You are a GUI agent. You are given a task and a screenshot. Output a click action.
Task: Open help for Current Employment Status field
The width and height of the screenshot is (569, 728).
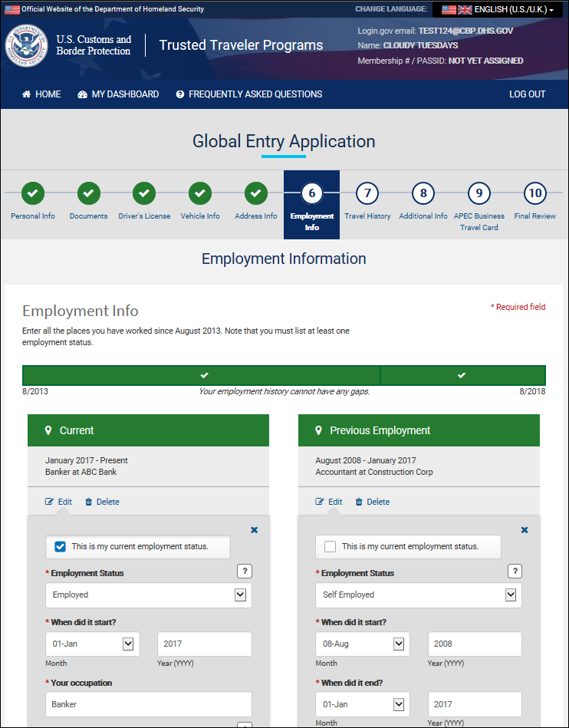pyautogui.click(x=245, y=571)
